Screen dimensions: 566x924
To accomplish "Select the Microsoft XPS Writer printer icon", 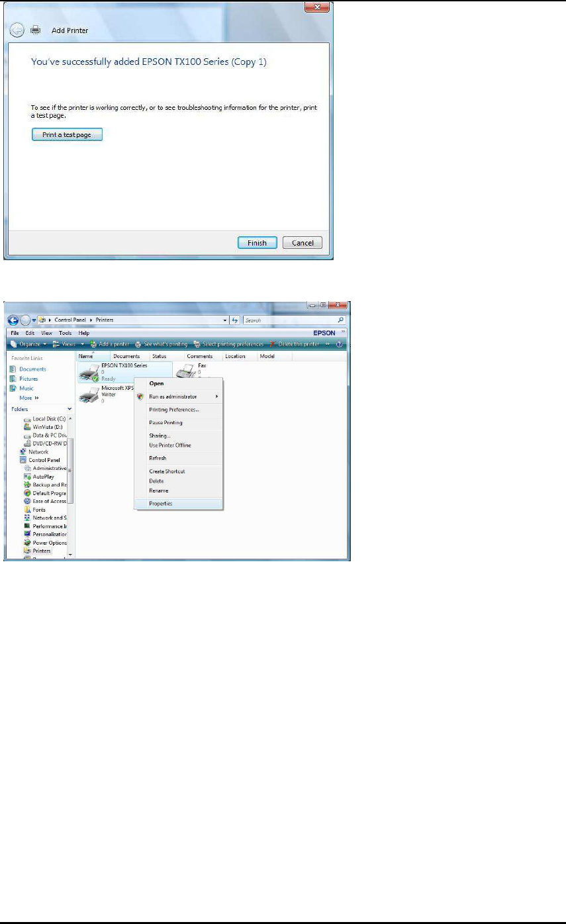I will (x=89, y=395).
